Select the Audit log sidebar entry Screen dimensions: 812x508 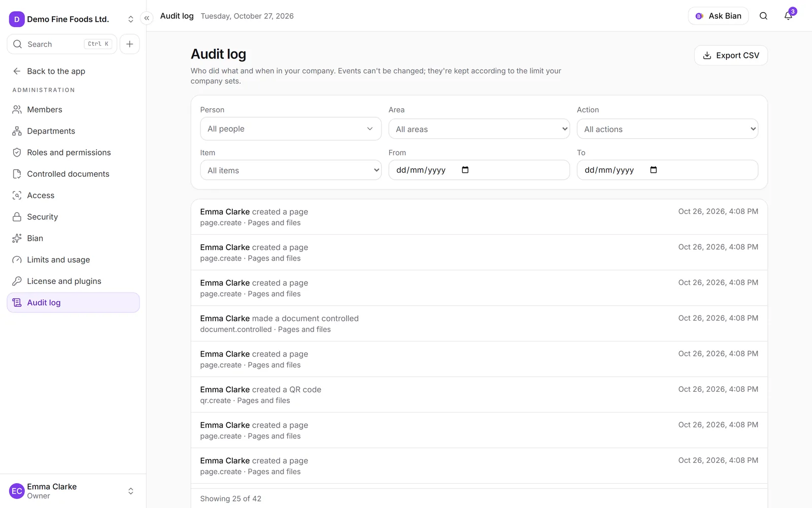tap(73, 303)
